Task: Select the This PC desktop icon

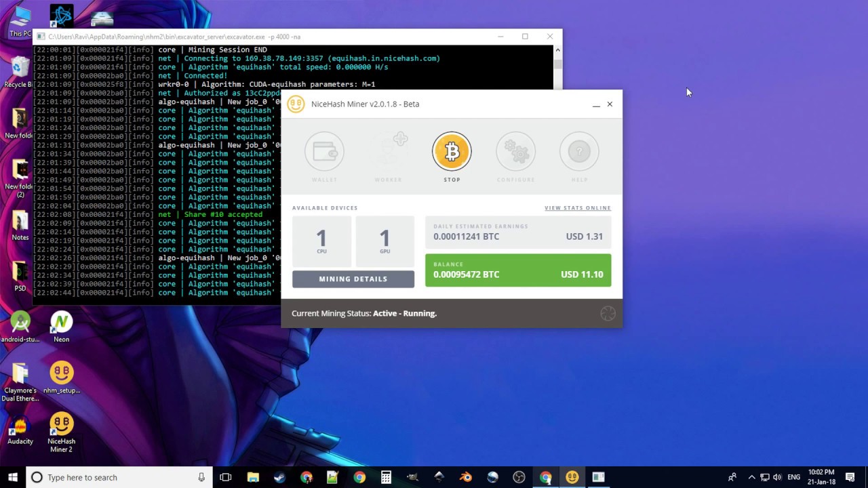Action: tap(20, 20)
